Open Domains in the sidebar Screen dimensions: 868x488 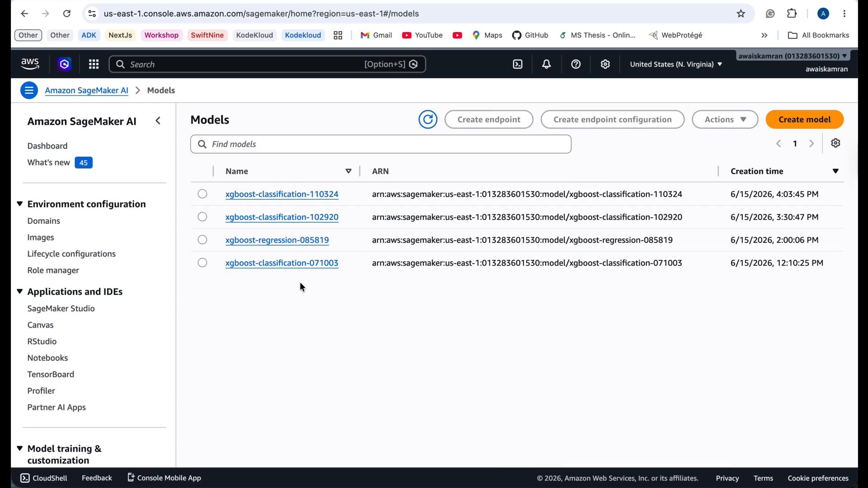tap(43, 221)
